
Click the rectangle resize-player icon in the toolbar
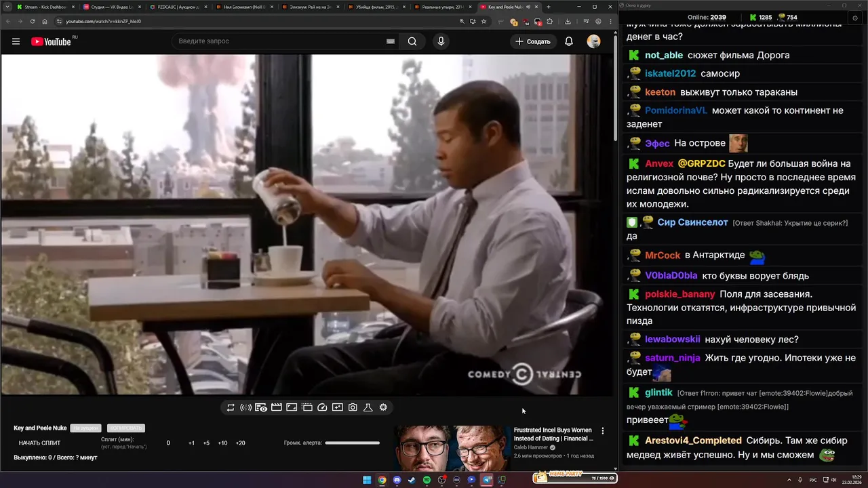[x=292, y=407]
